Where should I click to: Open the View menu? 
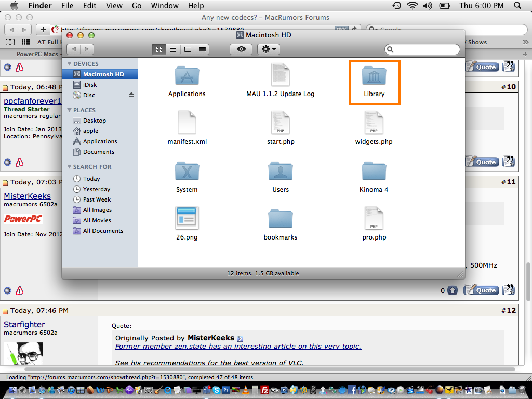coord(114,5)
